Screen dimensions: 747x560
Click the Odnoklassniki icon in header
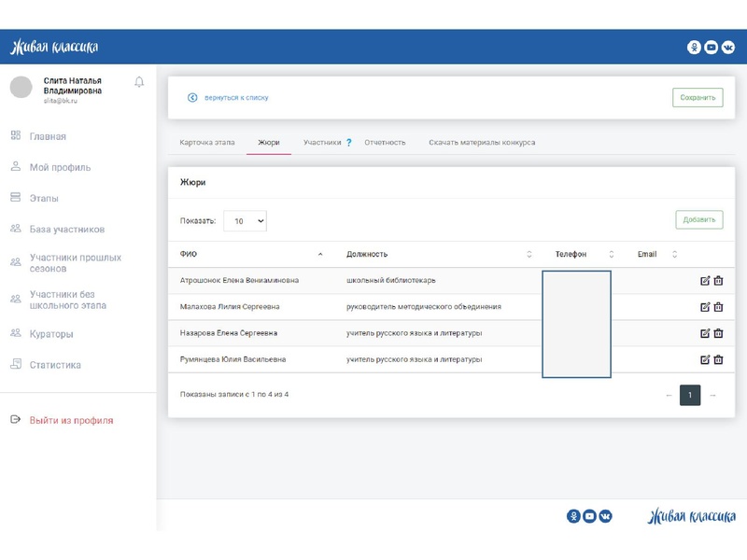click(x=694, y=48)
